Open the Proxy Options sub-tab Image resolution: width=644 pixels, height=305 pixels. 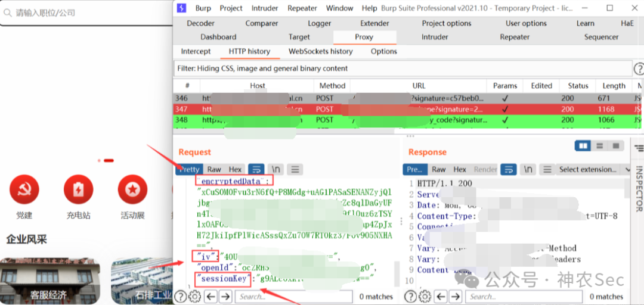(x=384, y=51)
